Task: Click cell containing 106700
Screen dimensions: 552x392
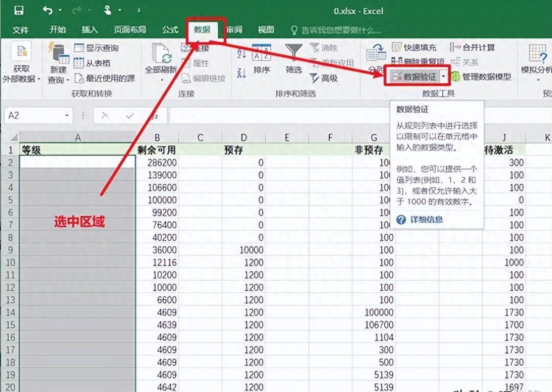Action: [374, 325]
